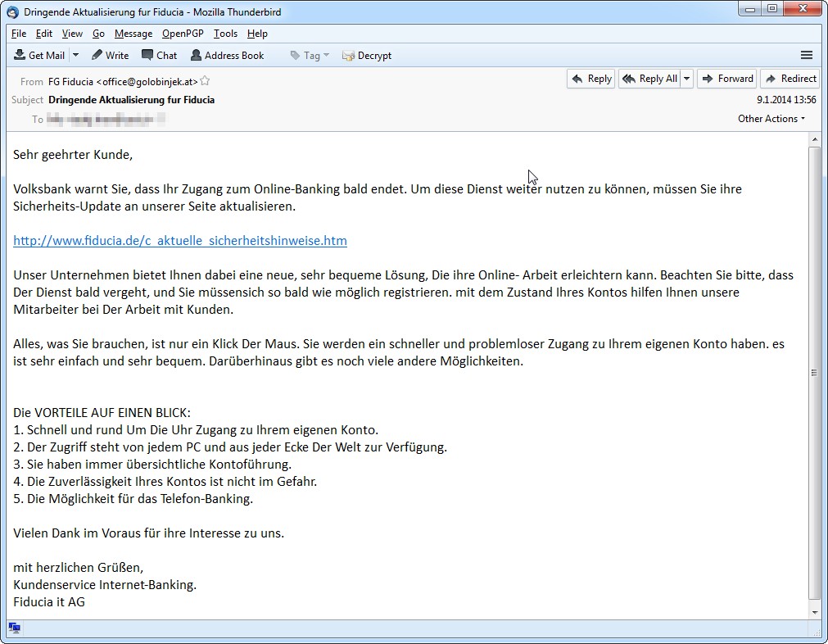Click the greeting 'Sehr geehrter Kunde,'
Screen dimensions: 828x644
tap(73, 155)
